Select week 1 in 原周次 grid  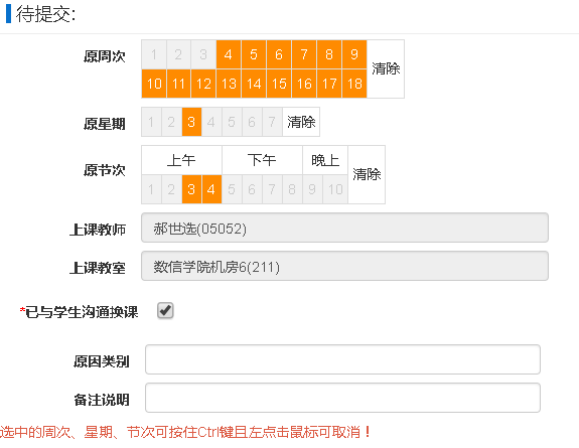coord(154,54)
